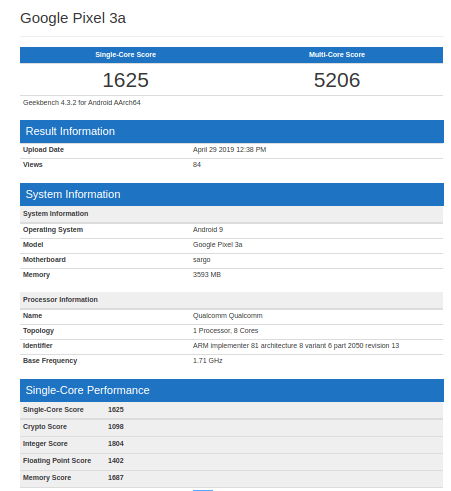Image resolution: width=451 pixels, height=491 pixels.
Task: Click the large 5206 multi-core score
Action: pyautogui.click(x=337, y=80)
